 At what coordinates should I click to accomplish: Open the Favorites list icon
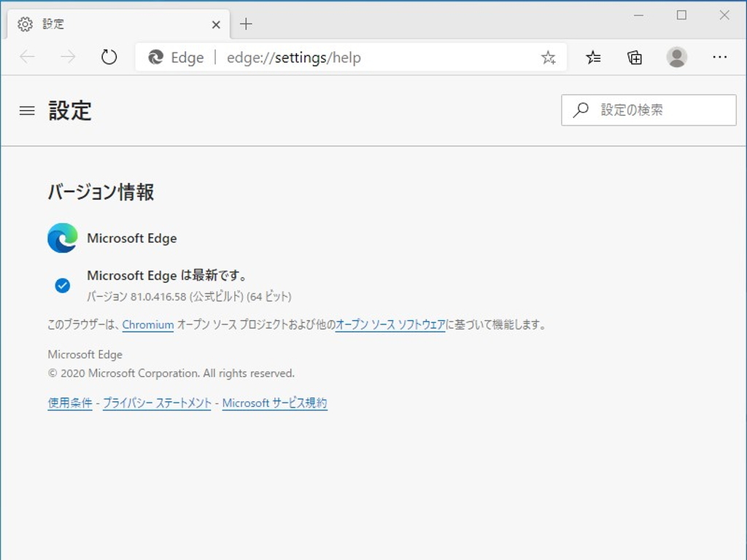[x=592, y=57]
